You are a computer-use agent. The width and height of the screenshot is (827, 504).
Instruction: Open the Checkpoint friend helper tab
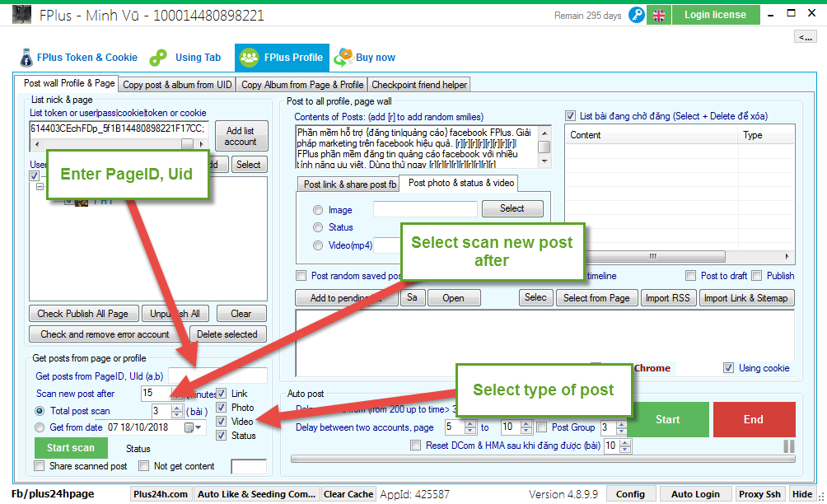point(419,84)
